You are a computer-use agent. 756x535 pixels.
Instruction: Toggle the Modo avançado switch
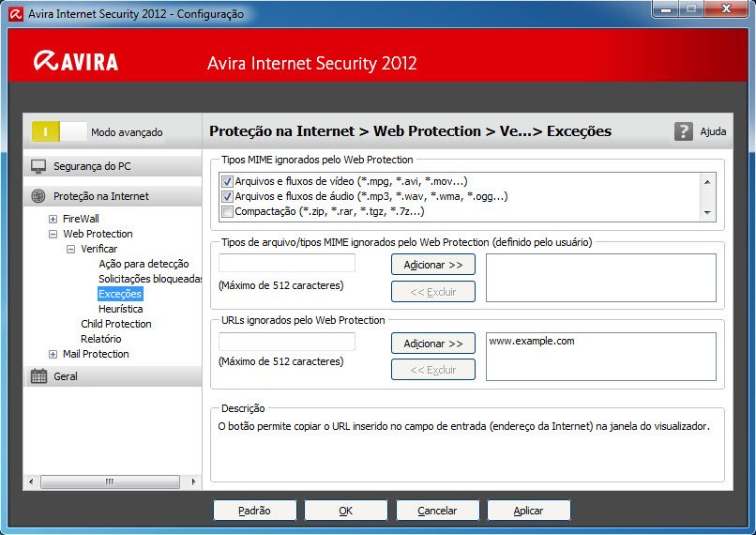tap(59, 131)
